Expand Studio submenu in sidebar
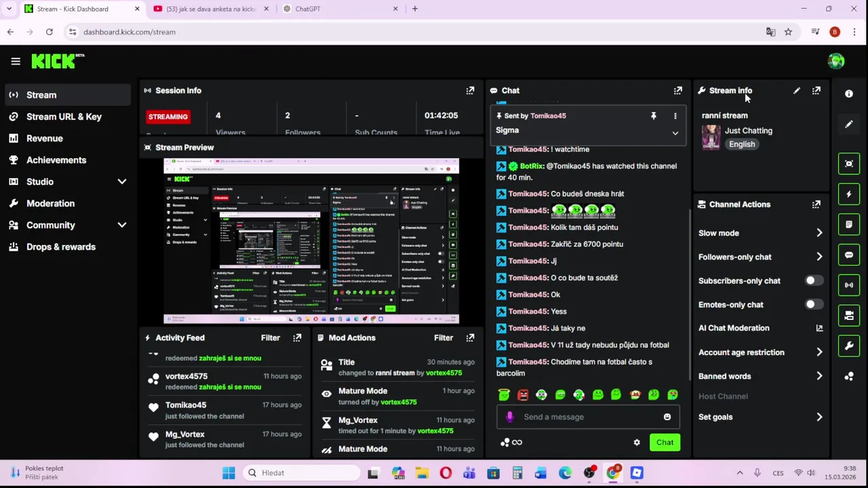 pos(122,182)
